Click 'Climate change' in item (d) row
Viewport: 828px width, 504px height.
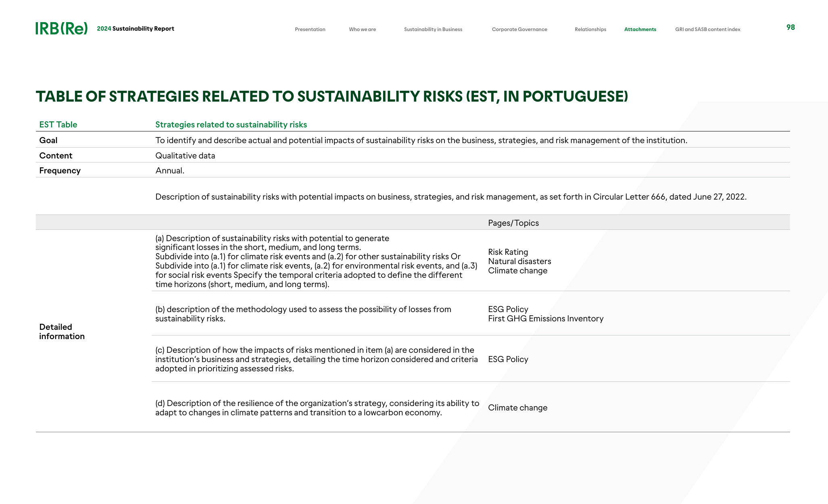point(517,408)
